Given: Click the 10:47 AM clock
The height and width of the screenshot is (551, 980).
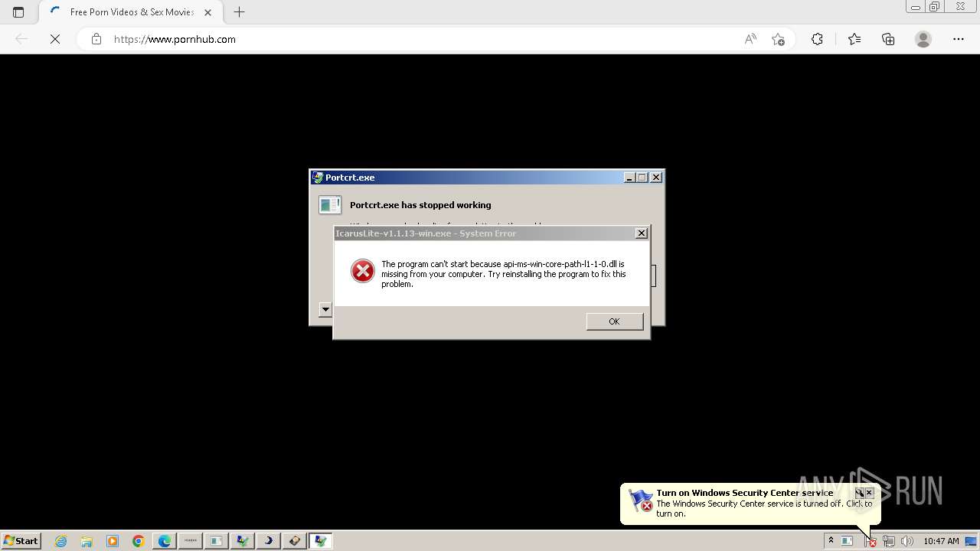Looking at the screenshot, I should tap(941, 541).
